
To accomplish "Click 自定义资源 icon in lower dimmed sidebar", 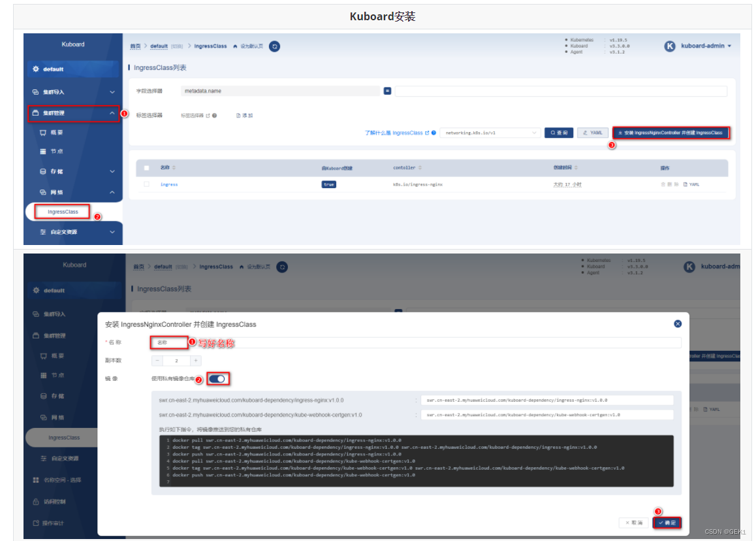I will pyautogui.click(x=43, y=459).
